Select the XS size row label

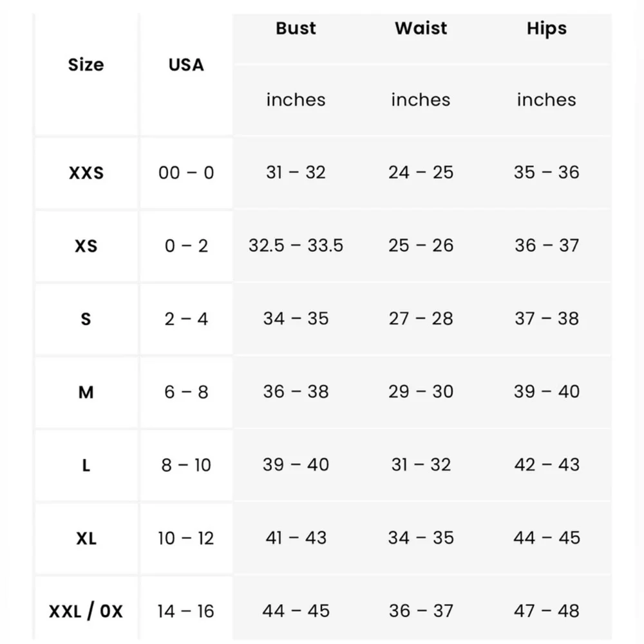coord(86,246)
